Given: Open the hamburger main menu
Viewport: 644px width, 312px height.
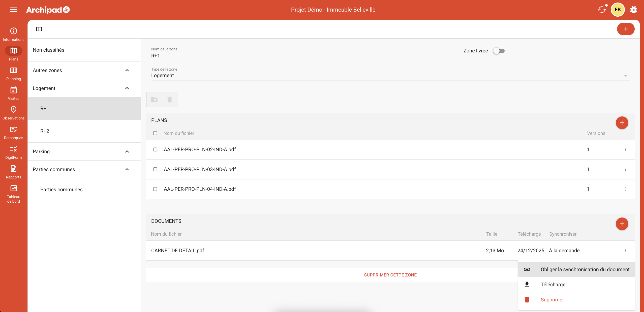Looking at the screenshot, I should tap(14, 10).
